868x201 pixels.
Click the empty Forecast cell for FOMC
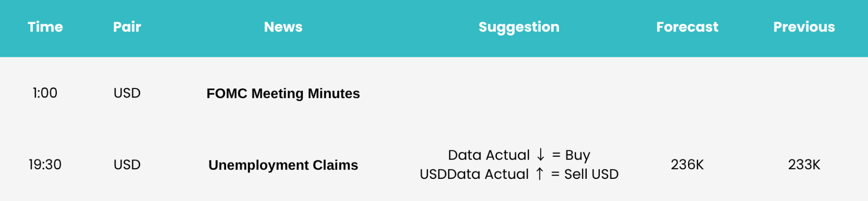click(x=687, y=93)
